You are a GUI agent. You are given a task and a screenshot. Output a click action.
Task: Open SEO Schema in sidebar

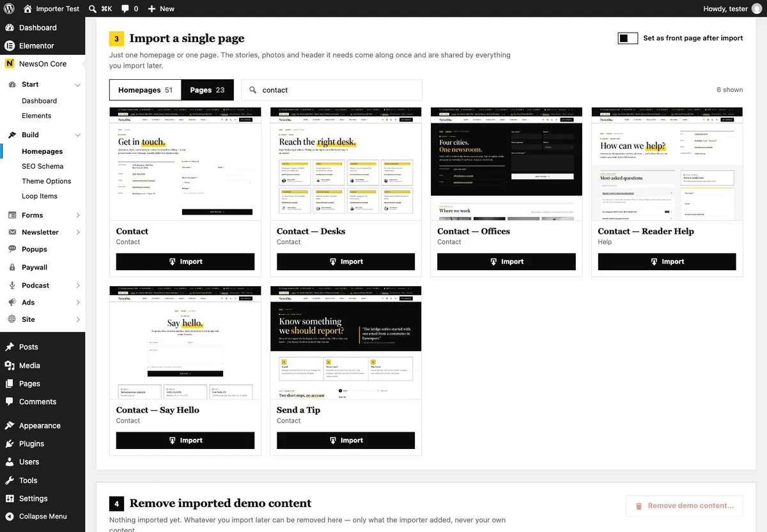pos(42,166)
